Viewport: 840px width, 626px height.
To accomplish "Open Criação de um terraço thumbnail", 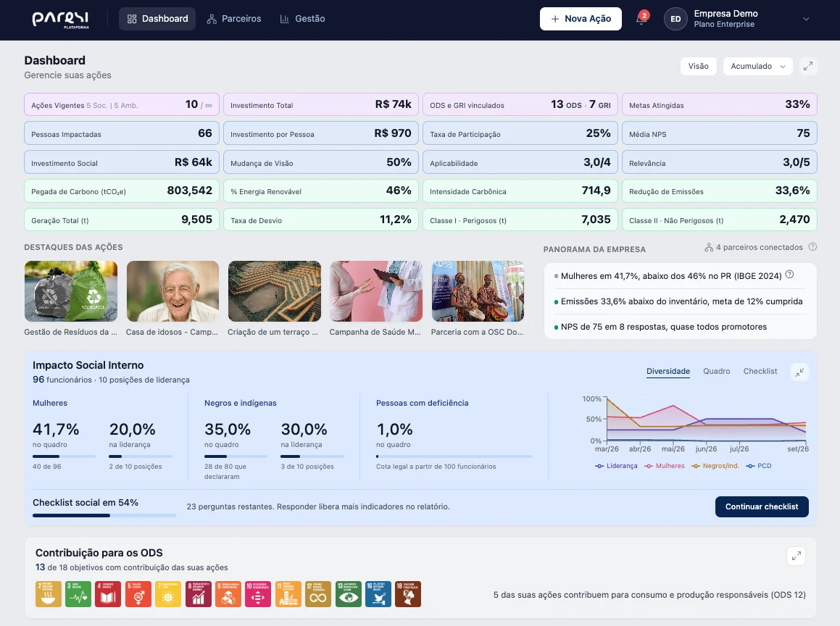I will [x=274, y=291].
